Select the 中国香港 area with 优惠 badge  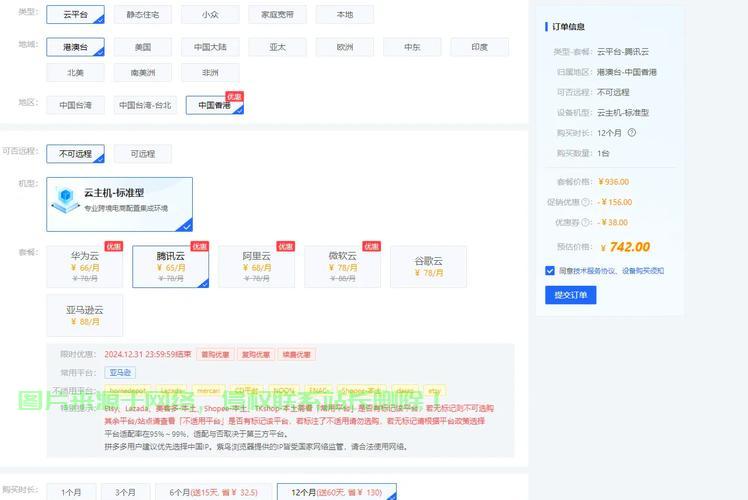pyautogui.click(x=215, y=105)
